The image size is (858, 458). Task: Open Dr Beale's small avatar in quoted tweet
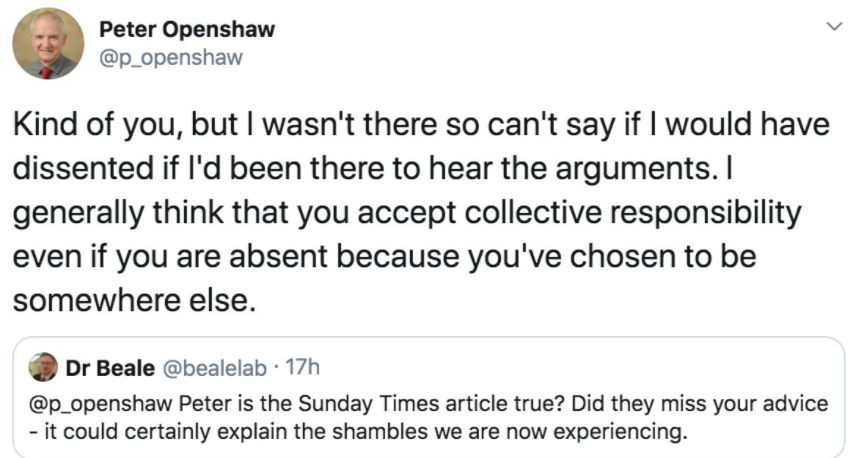pos(42,368)
